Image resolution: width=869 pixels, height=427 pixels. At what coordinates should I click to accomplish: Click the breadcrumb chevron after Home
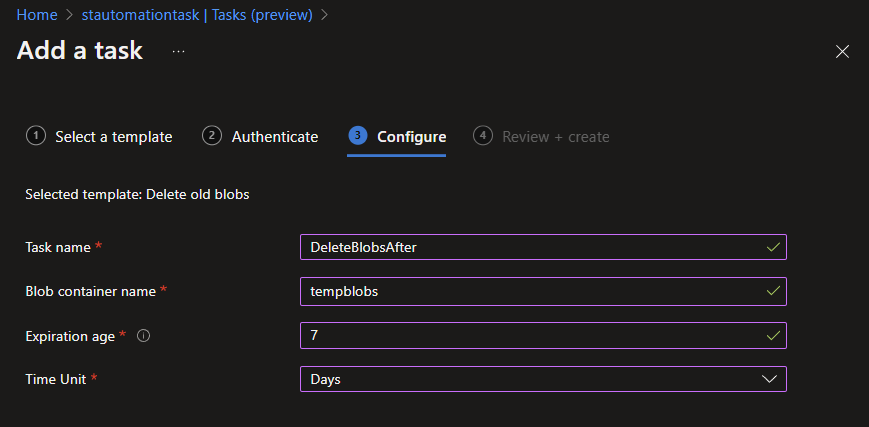coord(68,15)
